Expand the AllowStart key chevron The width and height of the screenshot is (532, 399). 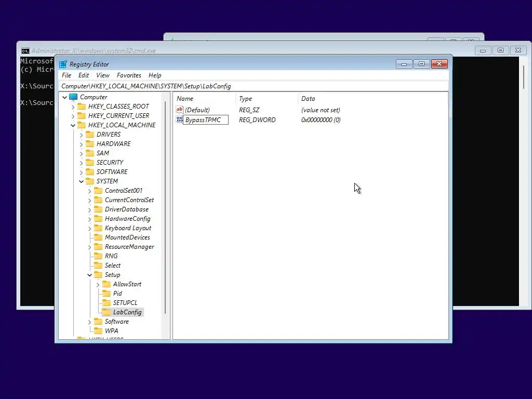coord(98,284)
